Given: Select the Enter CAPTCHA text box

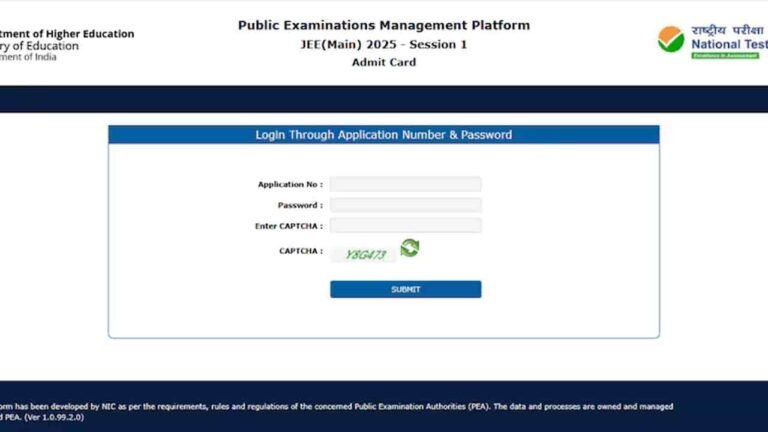Looking at the screenshot, I should click(405, 226).
